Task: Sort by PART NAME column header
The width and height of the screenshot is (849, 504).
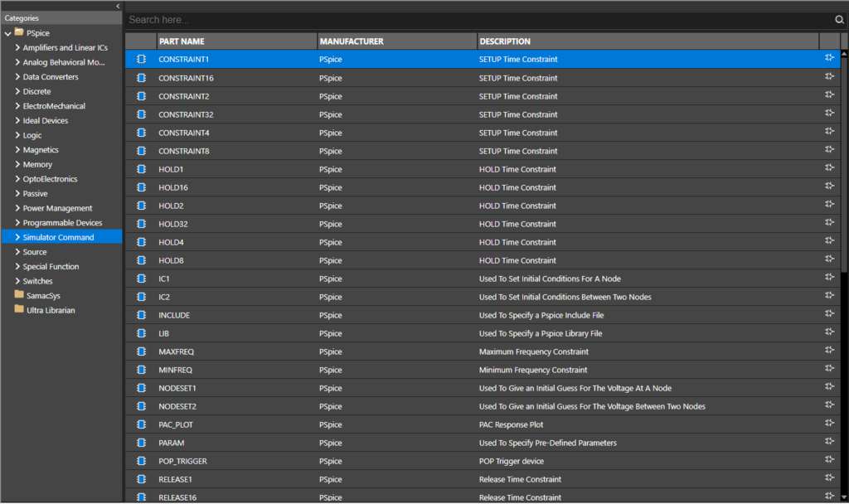Action: 236,41
